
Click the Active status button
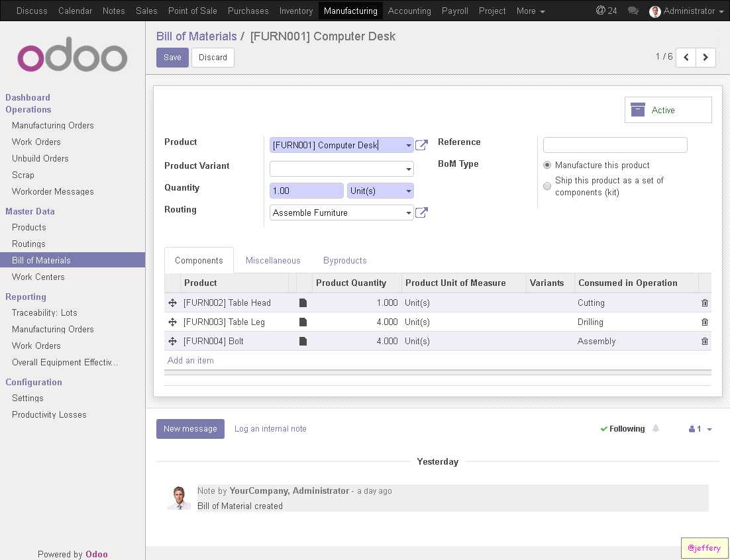click(668, 110)
